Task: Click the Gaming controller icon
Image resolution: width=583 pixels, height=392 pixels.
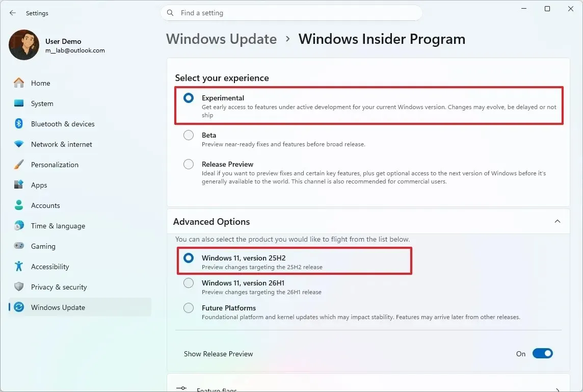Action: click(18, 246)
